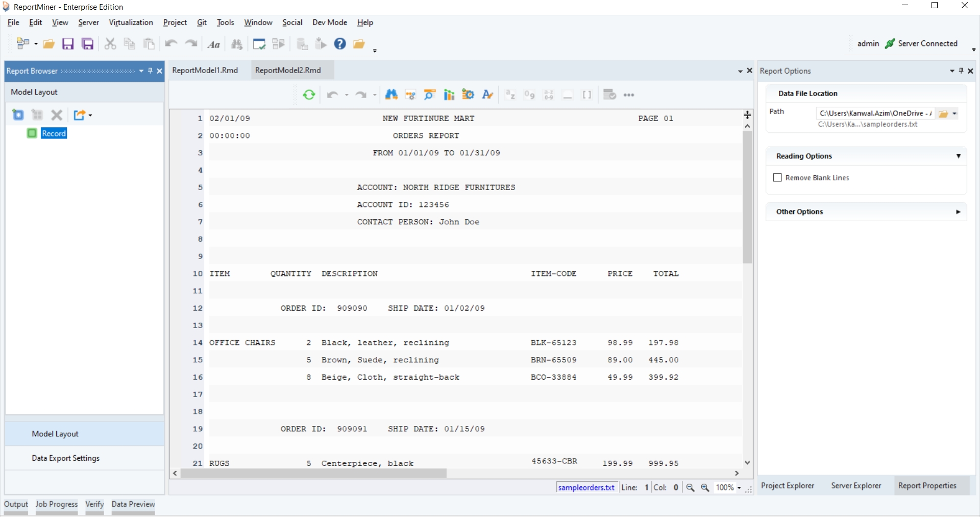Click the Save All double-floppy icon
Viewport: 980px width, 517px height.
(x=88, y=44)
